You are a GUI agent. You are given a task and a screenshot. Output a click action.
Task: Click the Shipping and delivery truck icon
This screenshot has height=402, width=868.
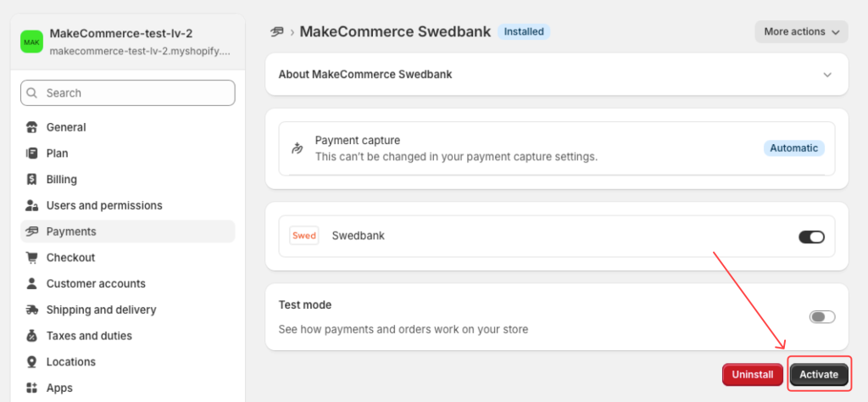(x=32, y=310)
